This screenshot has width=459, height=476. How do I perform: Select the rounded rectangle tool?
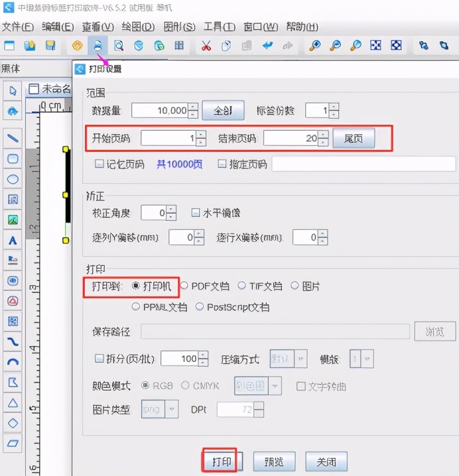point(13,158)
